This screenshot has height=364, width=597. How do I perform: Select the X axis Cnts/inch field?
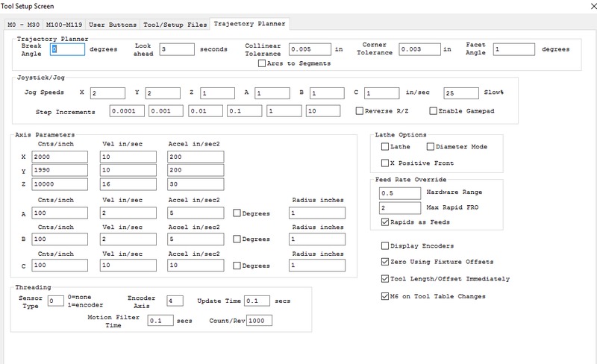tap(60, 157)
